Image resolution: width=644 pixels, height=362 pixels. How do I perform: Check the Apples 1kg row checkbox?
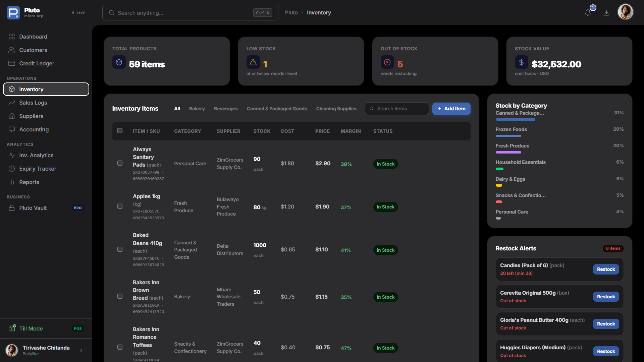coord(120,206)
